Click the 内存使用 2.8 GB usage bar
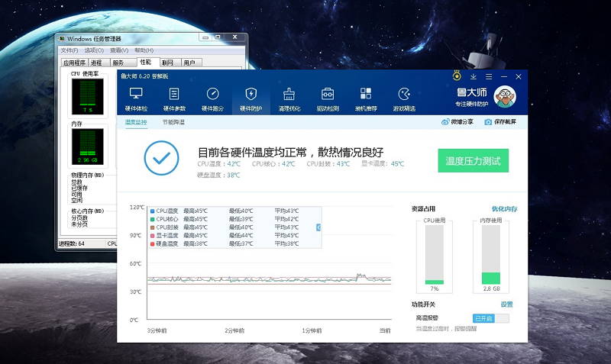 coord(491,255)
